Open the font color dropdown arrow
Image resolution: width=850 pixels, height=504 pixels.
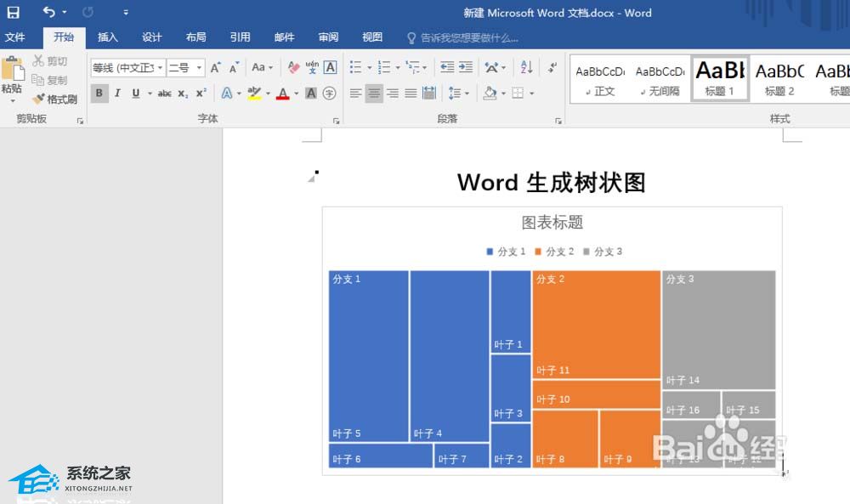(294, 93)
